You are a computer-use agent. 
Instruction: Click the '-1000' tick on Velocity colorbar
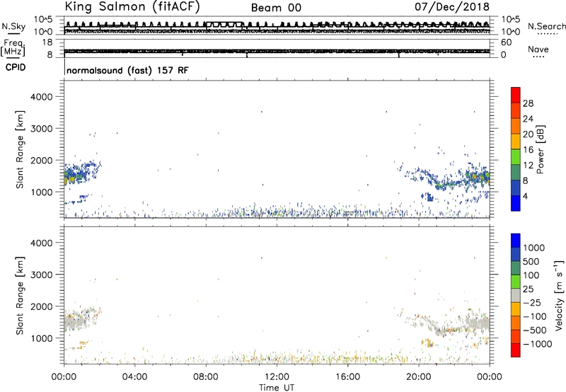(x=537, y=344)
